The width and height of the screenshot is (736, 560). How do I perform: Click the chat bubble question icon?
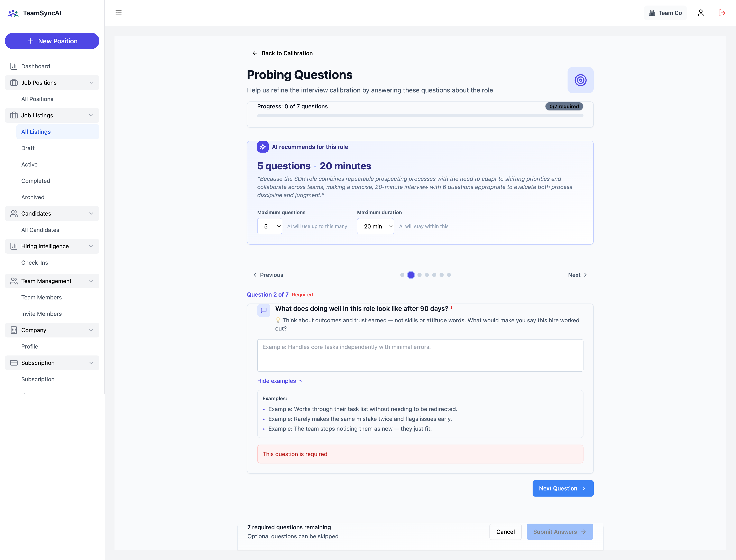pos(264,310)
